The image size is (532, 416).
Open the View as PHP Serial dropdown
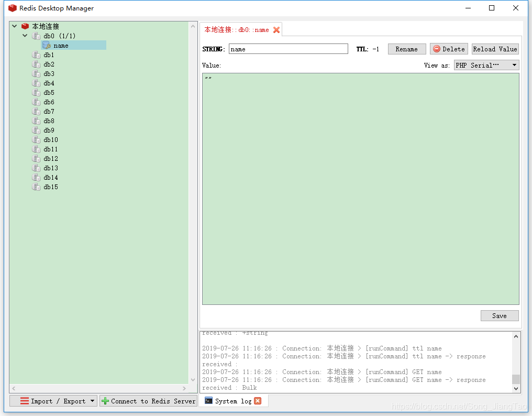486,65
